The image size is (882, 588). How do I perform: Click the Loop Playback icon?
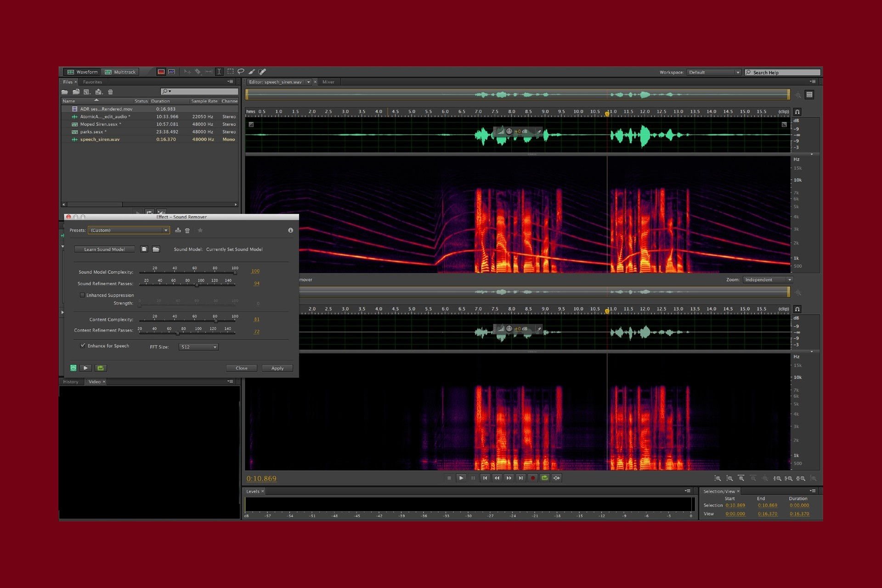(545, 478)
